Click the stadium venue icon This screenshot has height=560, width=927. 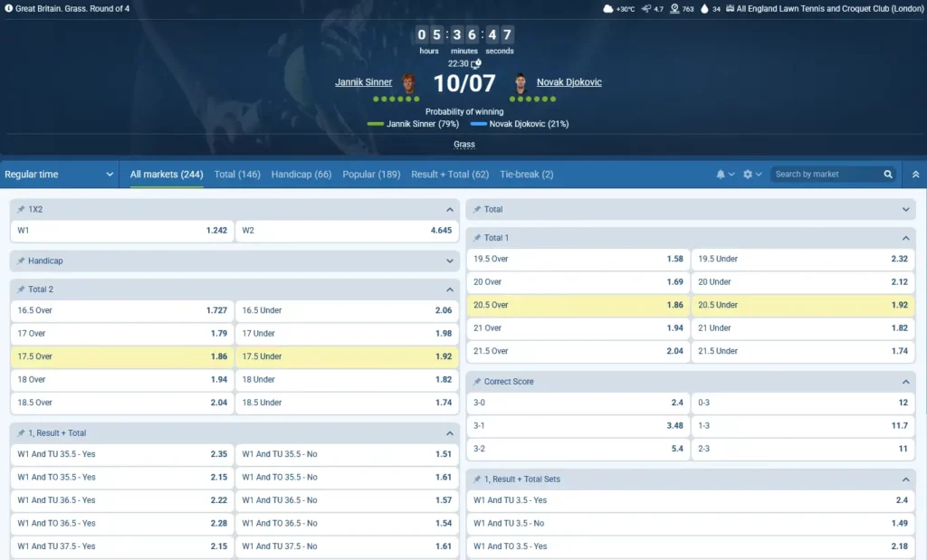pos(731,9)
